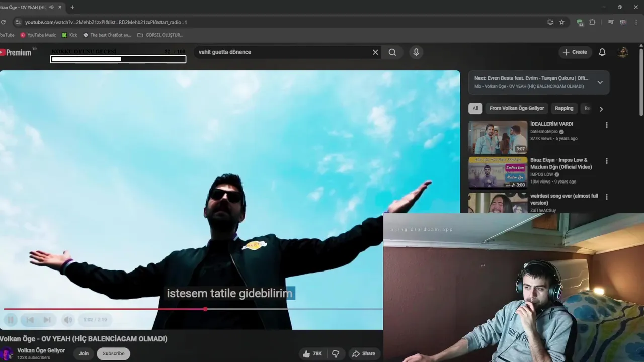Click the browser address bar URL
The width and height of the screenshot is (644, 362).
pyautogui.click(x=106, y=22)
